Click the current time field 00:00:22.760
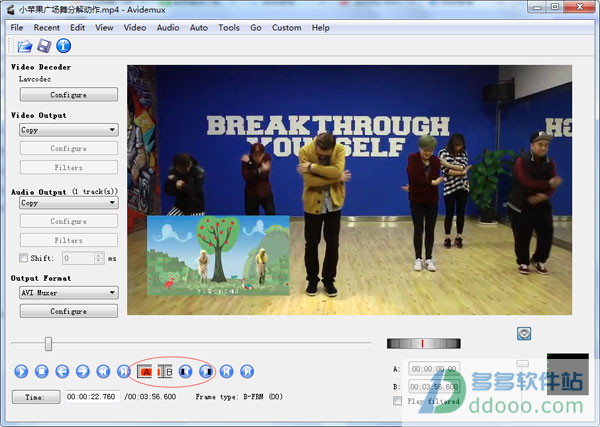 tap(91, 397)
